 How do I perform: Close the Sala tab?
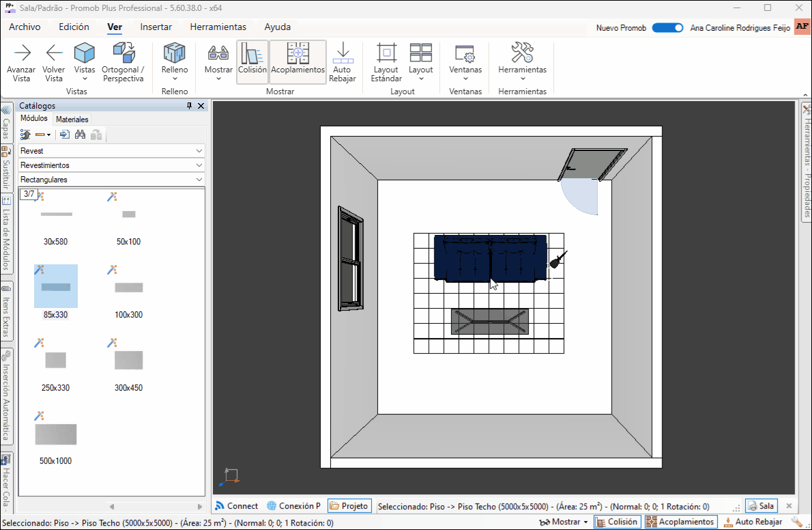789,506
